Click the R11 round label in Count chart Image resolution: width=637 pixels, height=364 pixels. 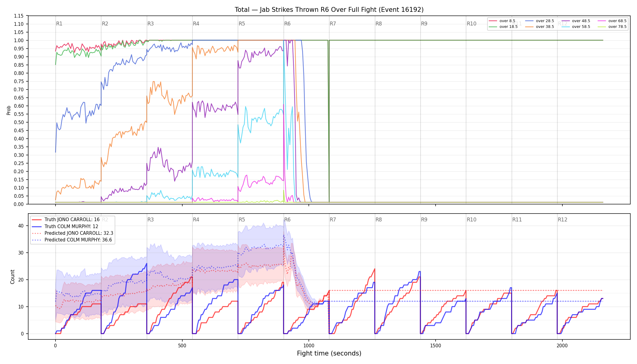(517, 220)
